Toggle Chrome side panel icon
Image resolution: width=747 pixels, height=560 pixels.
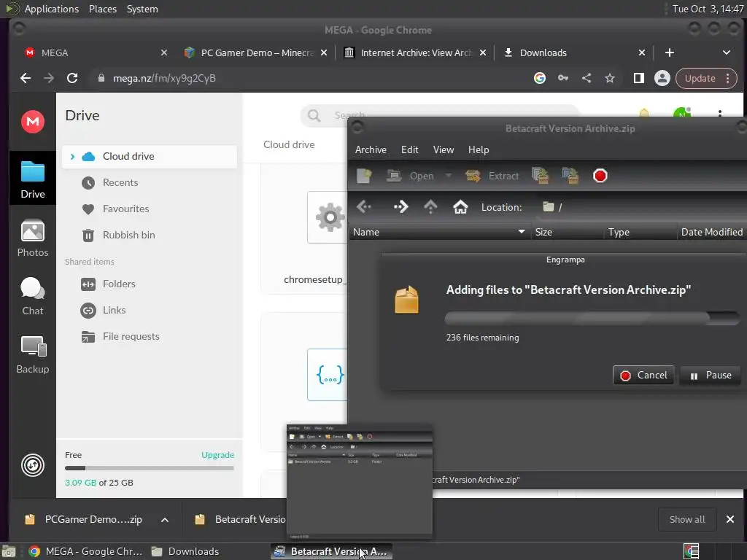pos(639,78)
